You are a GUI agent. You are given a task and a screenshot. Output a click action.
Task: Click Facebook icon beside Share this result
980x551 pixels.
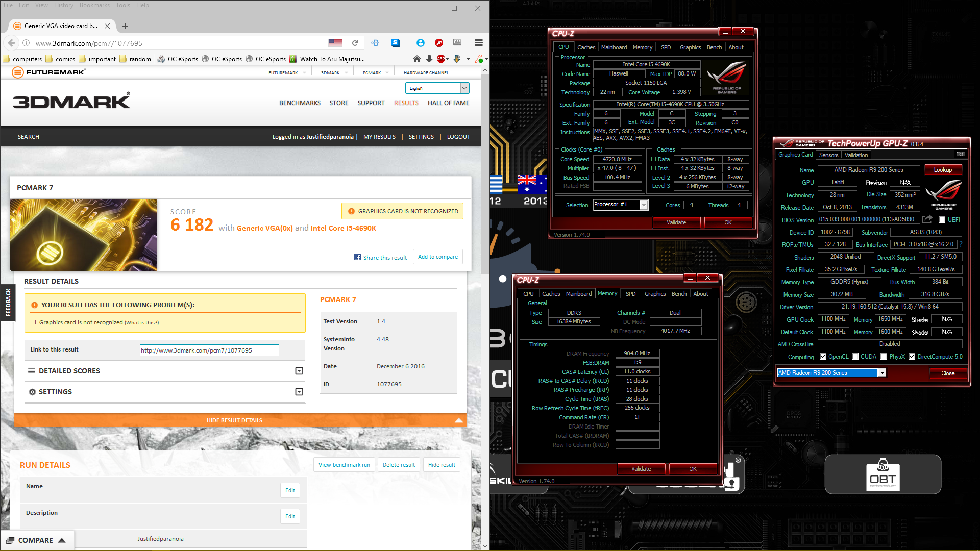click(x=357, y=257)
